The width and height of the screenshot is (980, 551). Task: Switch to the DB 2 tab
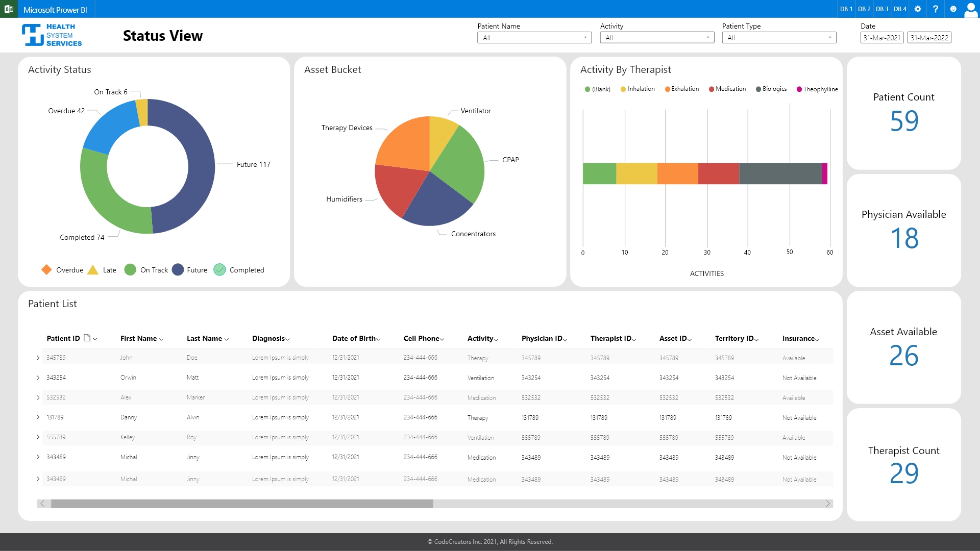tap(864, 9)
